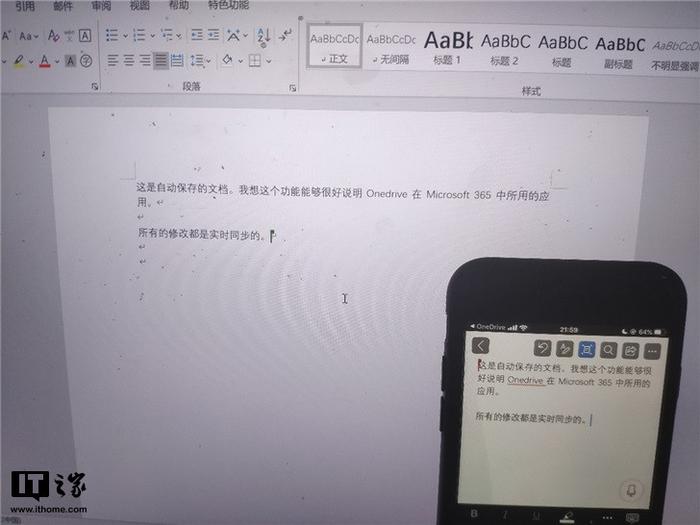The width and height of the screenshot is (700, 525).
Task: Click the enclosed character icon
Action: pos(86,60)
